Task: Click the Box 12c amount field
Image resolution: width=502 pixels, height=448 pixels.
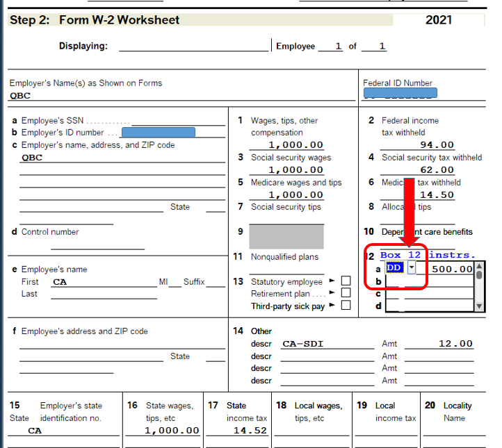Action: coord(439,294)
